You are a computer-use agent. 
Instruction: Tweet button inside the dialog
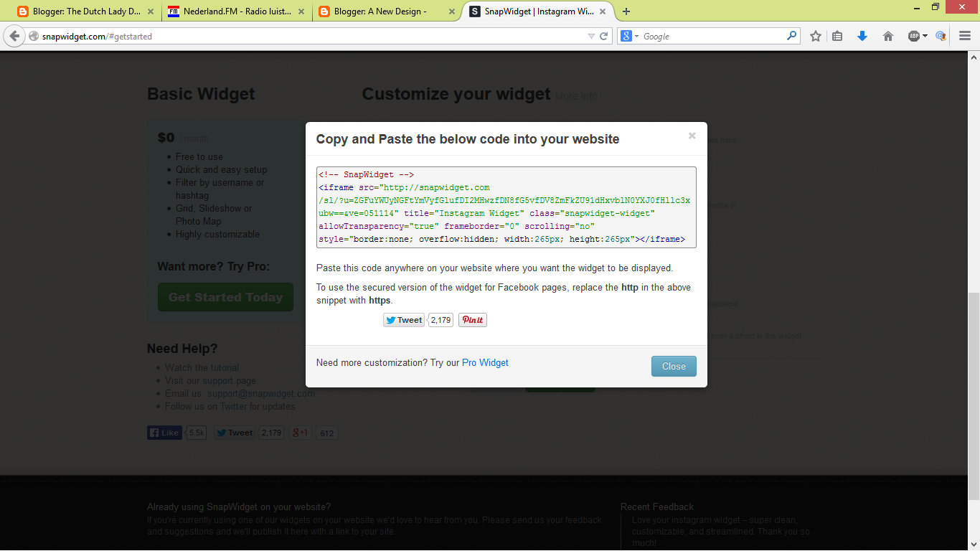404,320
